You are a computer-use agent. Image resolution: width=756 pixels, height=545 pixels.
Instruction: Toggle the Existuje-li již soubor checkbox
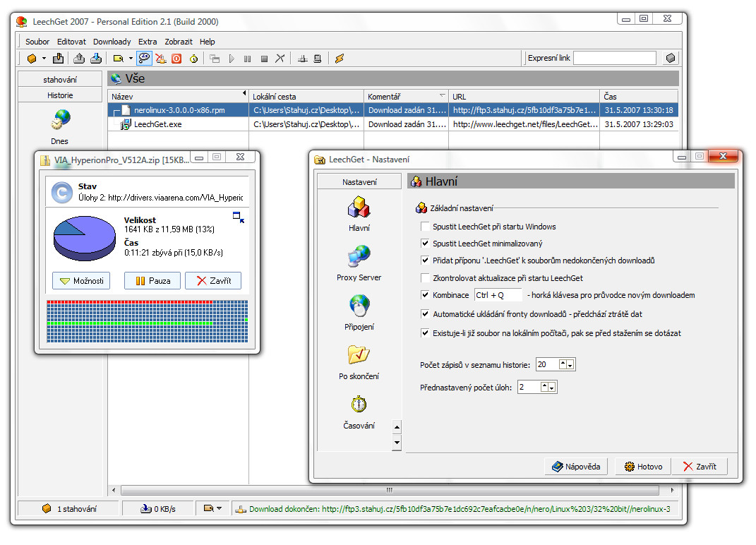pyautogui.click(x=425, y=333)
